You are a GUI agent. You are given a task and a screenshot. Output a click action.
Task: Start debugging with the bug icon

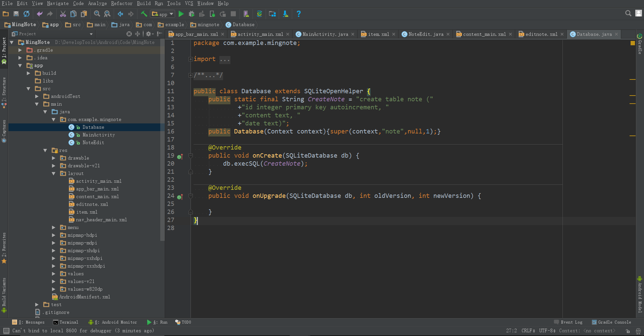point(192,14)
